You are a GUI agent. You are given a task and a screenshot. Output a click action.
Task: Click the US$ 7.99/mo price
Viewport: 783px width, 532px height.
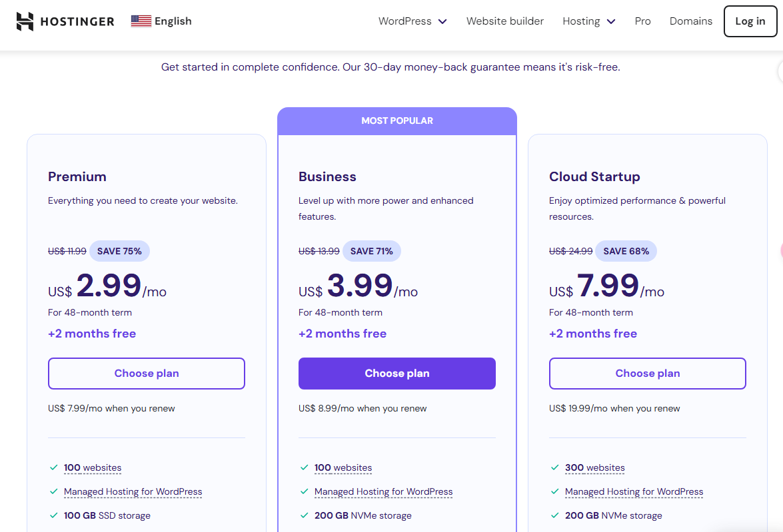pyautogui.click(x=606, y=286)
